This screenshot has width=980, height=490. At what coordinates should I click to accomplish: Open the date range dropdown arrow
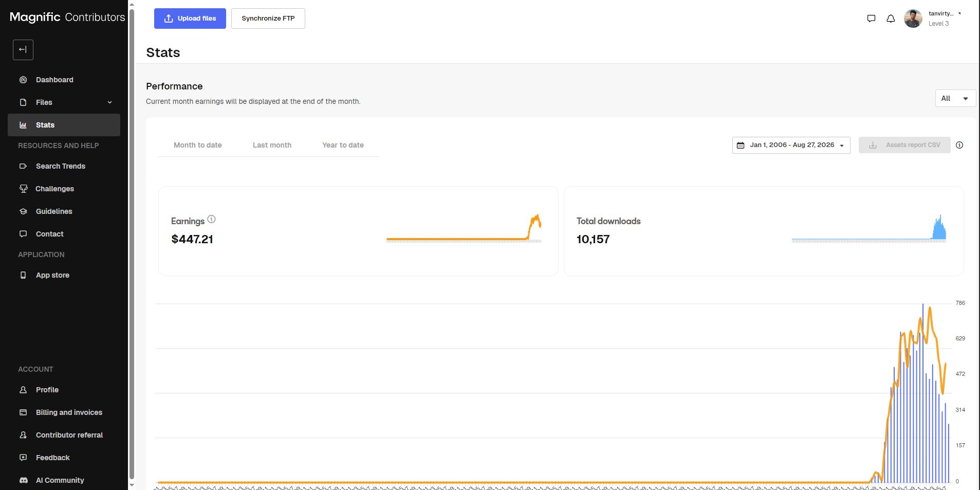(842, 146)
